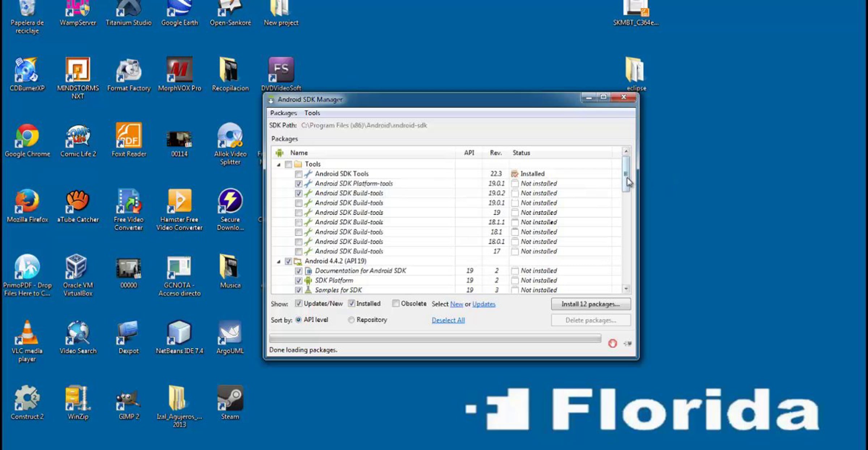Enable the Obsolete show filter

(x=396, y=304)
